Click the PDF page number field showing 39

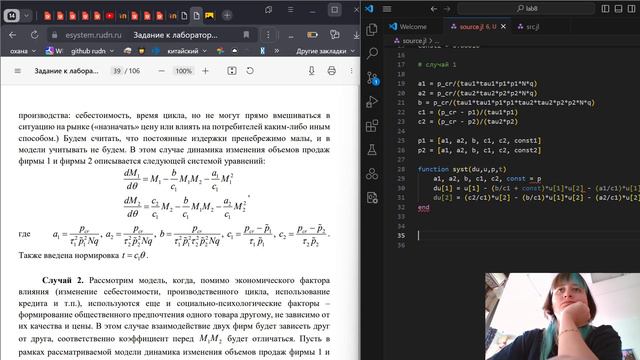click(117, 71)
